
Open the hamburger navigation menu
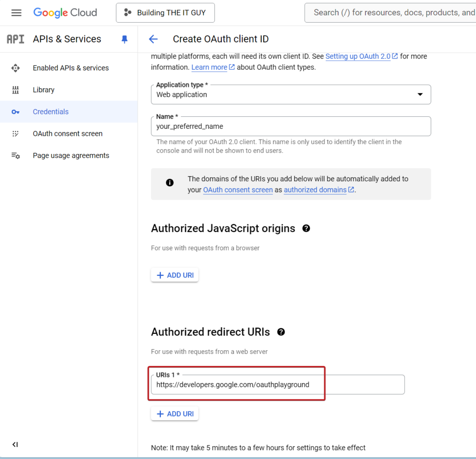coord(16,13)
